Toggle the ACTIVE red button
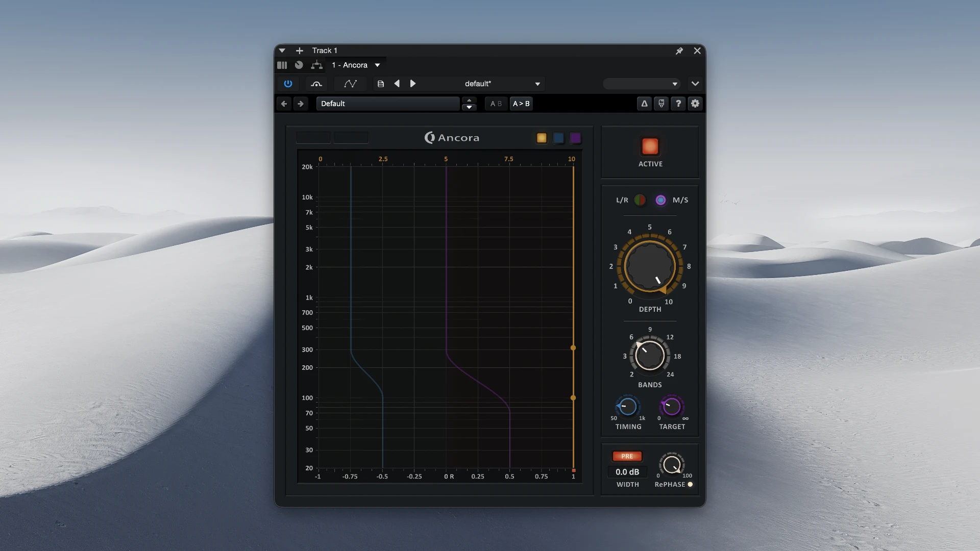This screenshot has width=980, height=551. (x=650, y=146)
